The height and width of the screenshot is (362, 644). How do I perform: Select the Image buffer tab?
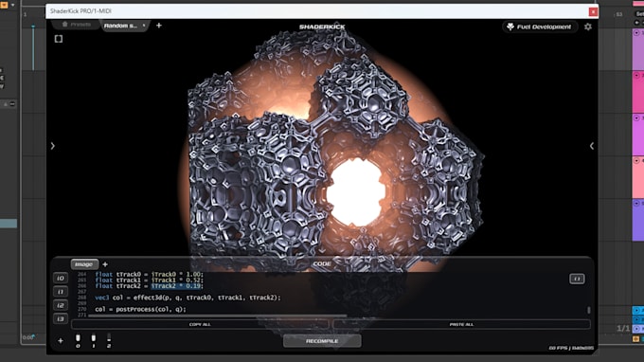(84, 264)
